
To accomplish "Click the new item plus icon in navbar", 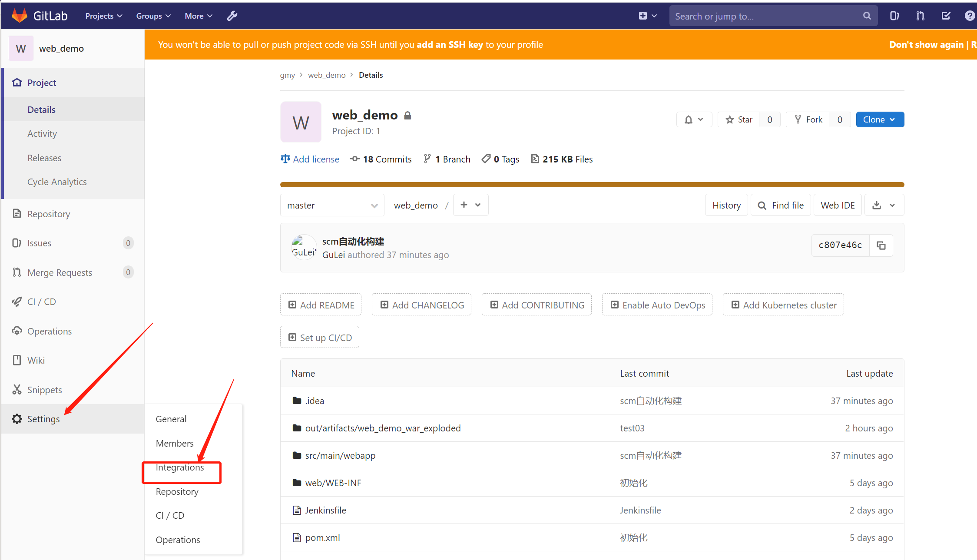I will click(x=647, y=16).
